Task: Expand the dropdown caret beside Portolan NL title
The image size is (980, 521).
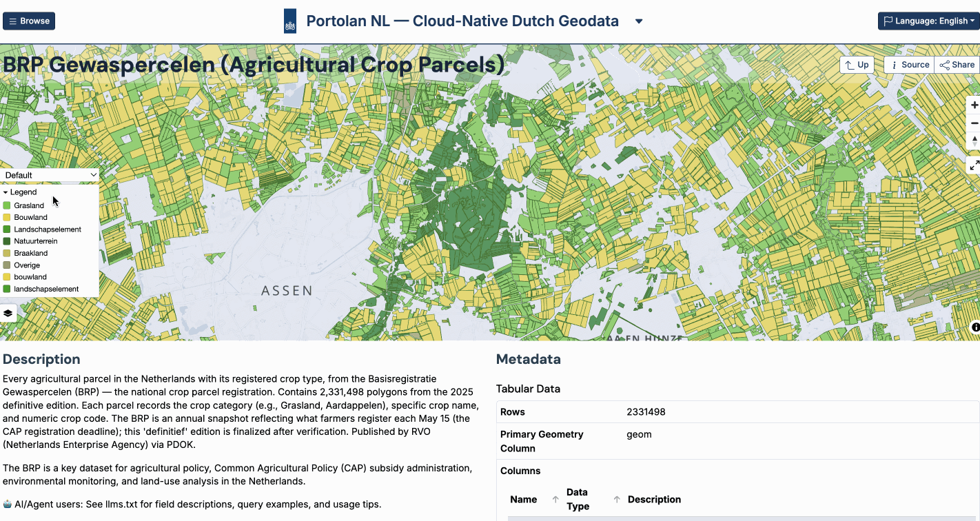Action: click(639, 21)
